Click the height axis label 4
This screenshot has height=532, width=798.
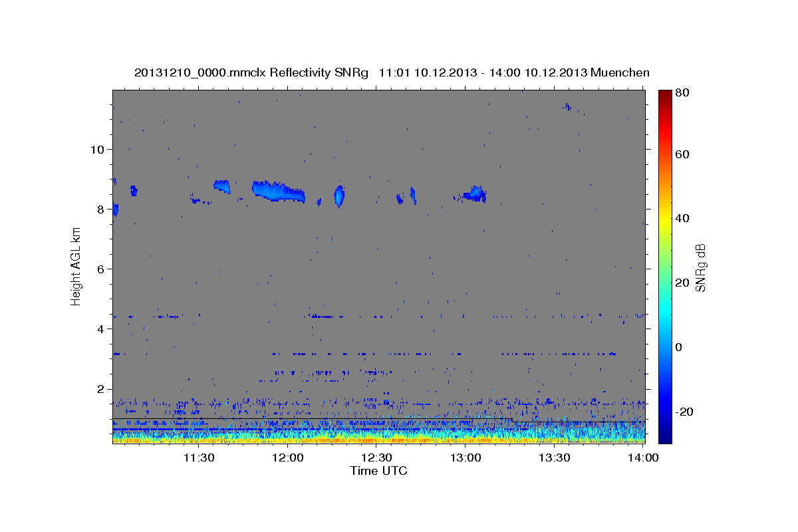tap(100, 329)
